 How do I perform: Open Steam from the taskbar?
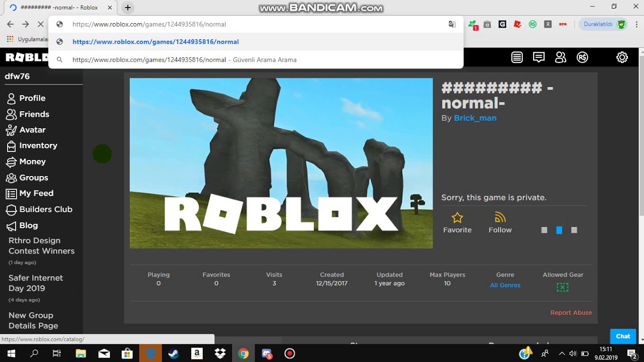point(173,353)
